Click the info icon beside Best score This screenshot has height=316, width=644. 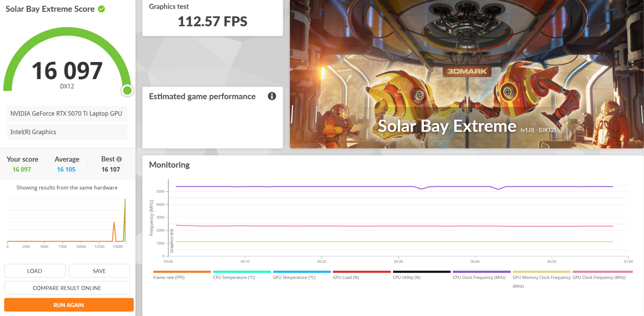click(x=119, y=159)
